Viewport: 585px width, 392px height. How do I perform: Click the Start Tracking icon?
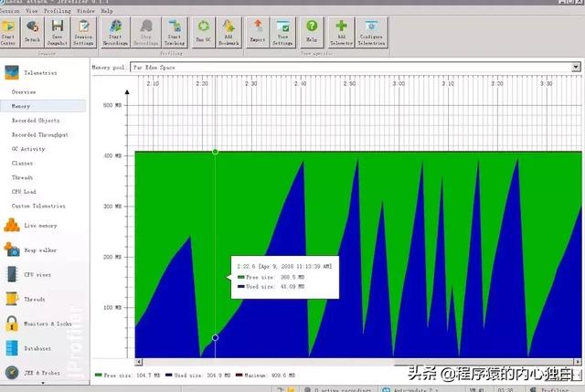tap(175, 32)
